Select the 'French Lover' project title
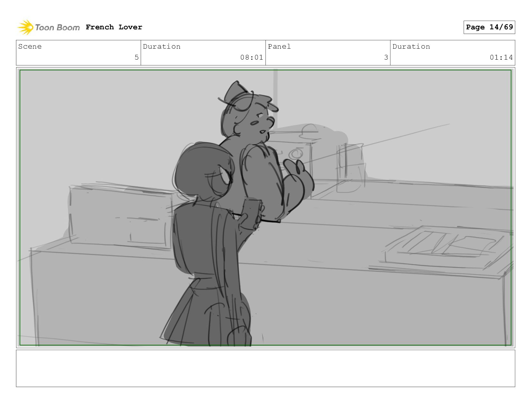532x411 pixels. click(x=114, y=27)
